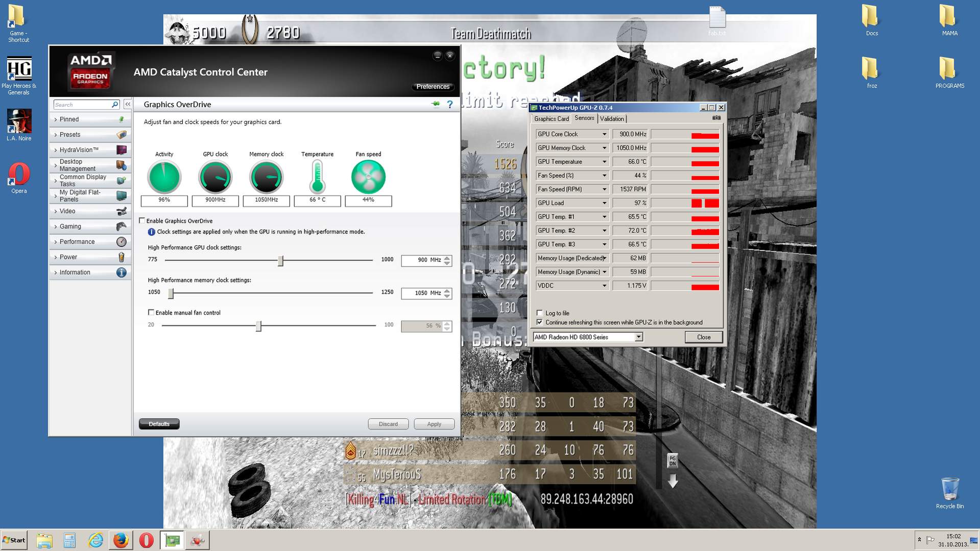980x551 pixels.
Task: Open the GPU Memory Clock sensor dropdown
Action: pyautogui.click(x=604, y=148)
